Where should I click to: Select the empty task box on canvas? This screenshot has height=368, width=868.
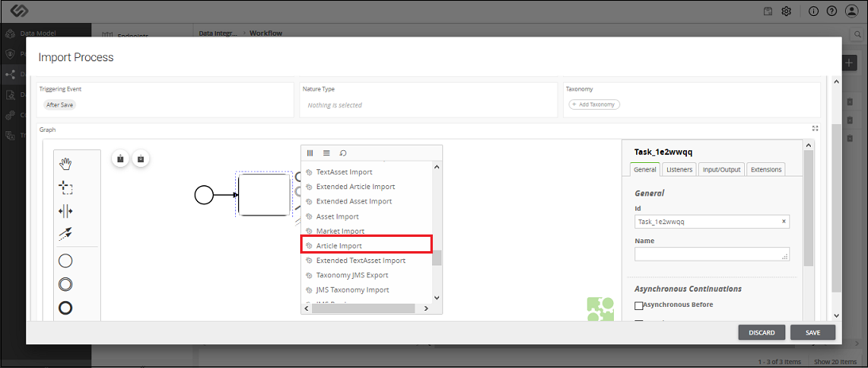(x=264, y=195)
